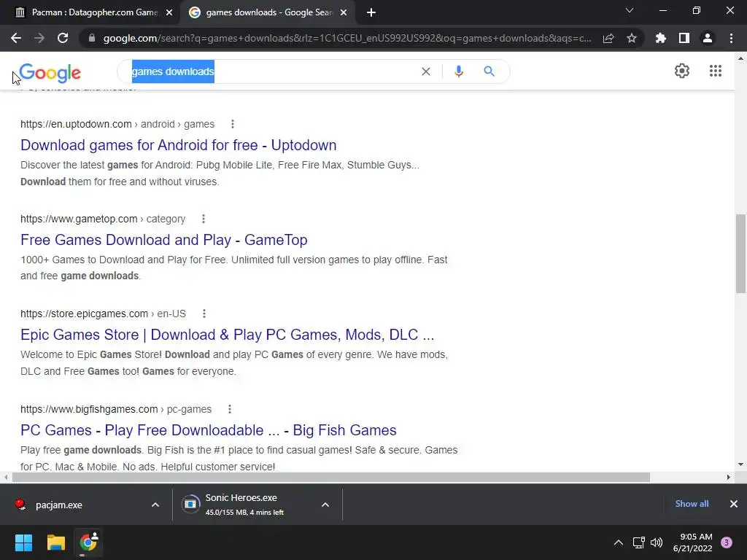This screenshot has height=560, width=747.
Task: Open the Google apps grid
Action: [716, 71]
